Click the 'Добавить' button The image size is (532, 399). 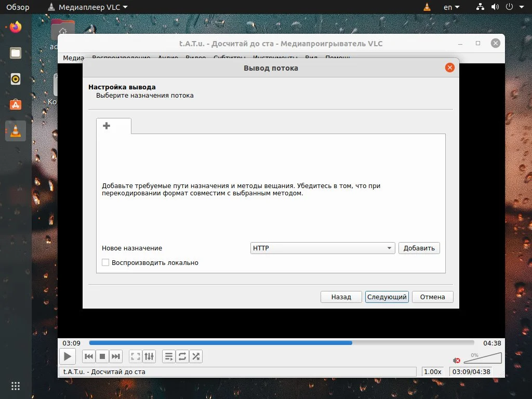click(x=419, y=248)
